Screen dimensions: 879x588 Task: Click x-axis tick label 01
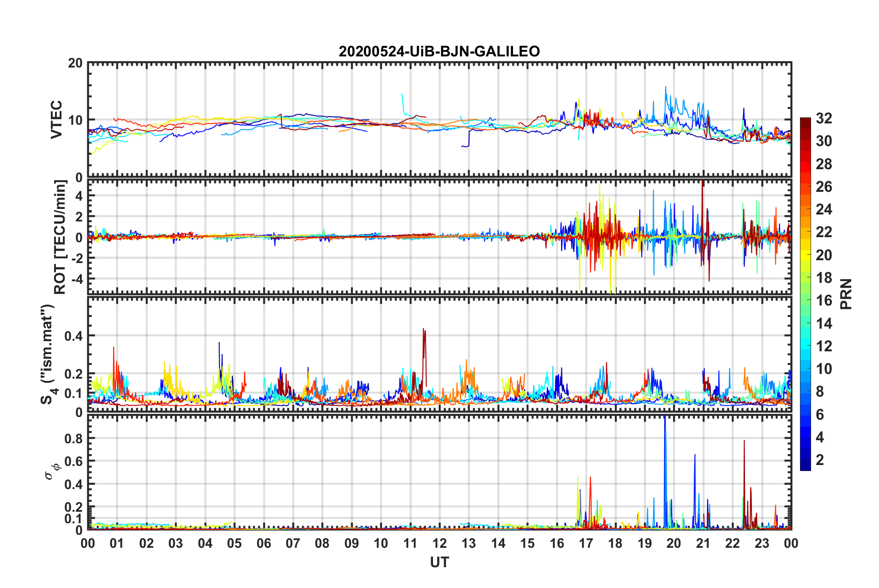[117, 543]
